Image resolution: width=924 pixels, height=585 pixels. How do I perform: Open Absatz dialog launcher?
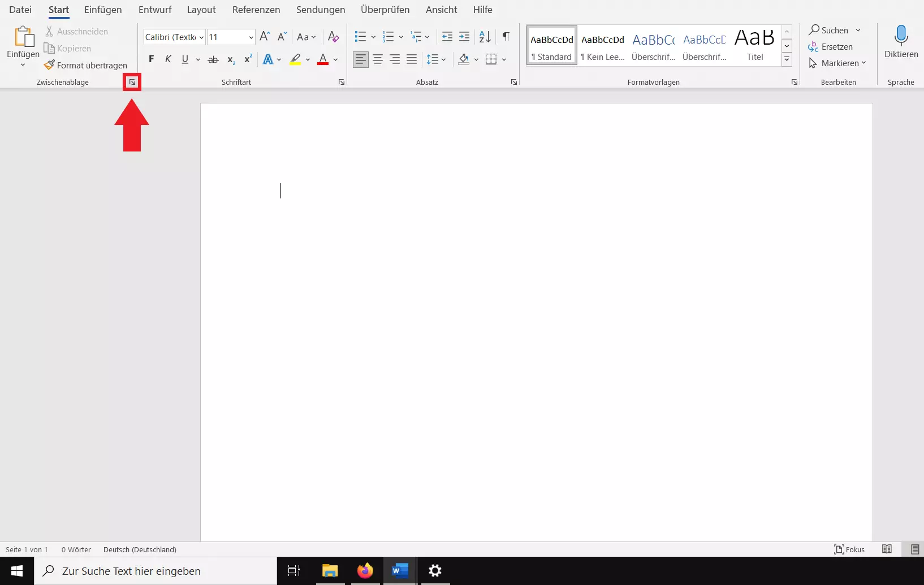coord(514,83)
